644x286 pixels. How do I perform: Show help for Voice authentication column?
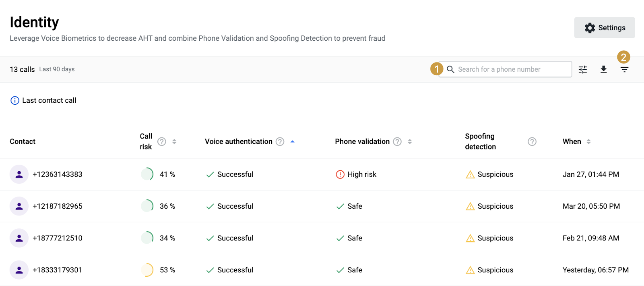pyautogui.click(x=280, y=141)
